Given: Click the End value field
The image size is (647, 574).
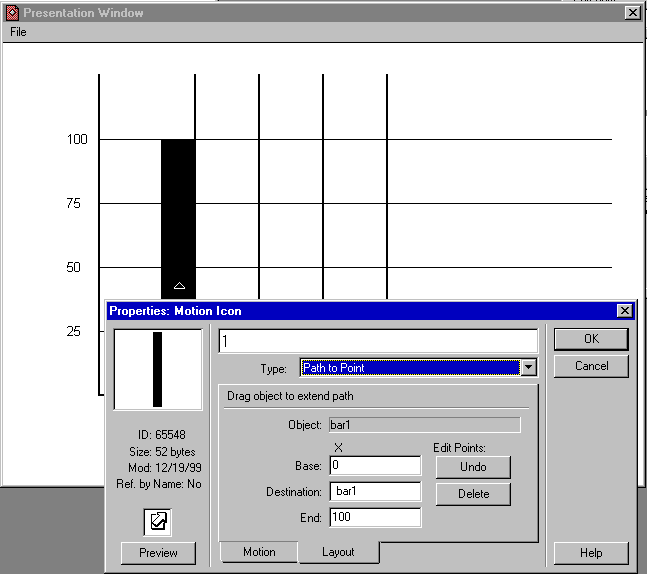Looking at the screenshot, I should [375, 517].
